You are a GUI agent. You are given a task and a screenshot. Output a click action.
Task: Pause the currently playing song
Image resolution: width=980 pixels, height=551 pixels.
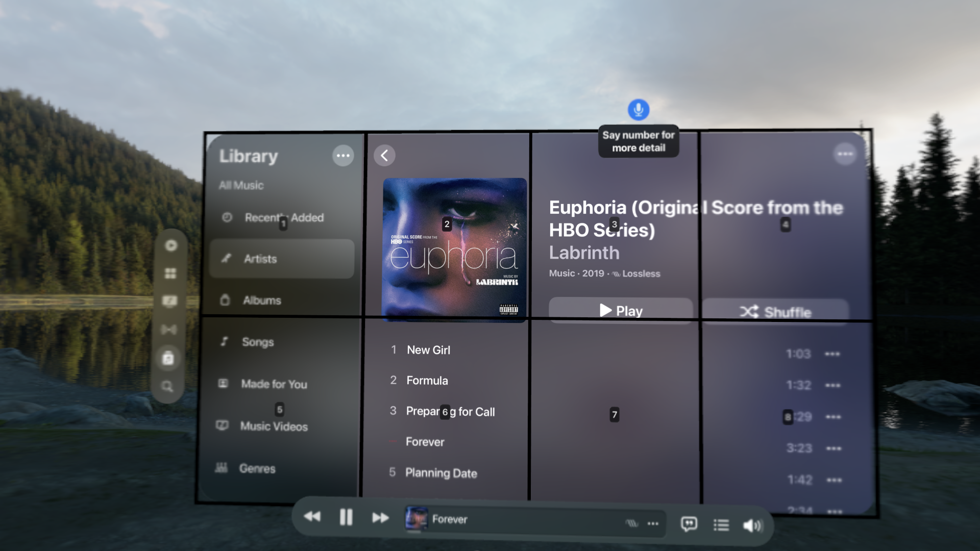tap(346, 517)
